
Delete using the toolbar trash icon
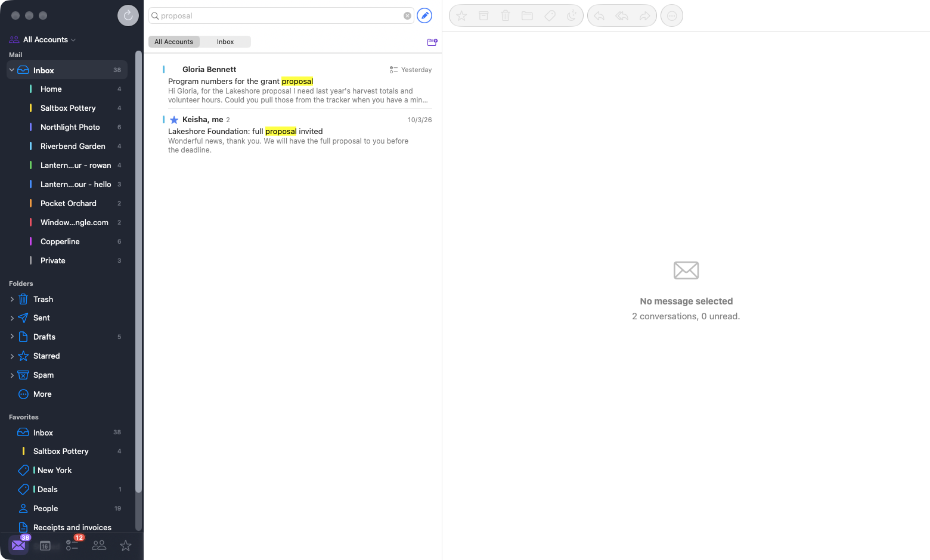point(506,16)
